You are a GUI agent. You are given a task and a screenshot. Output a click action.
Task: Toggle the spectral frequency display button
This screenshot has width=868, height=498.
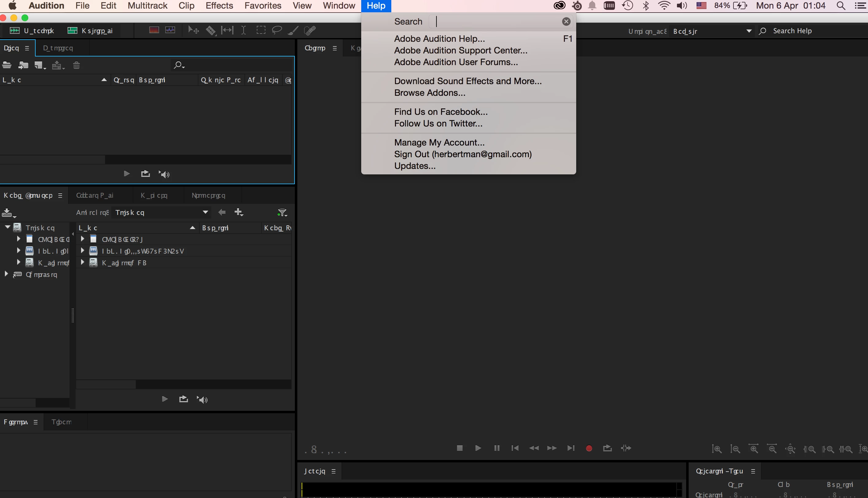(154, 30)
